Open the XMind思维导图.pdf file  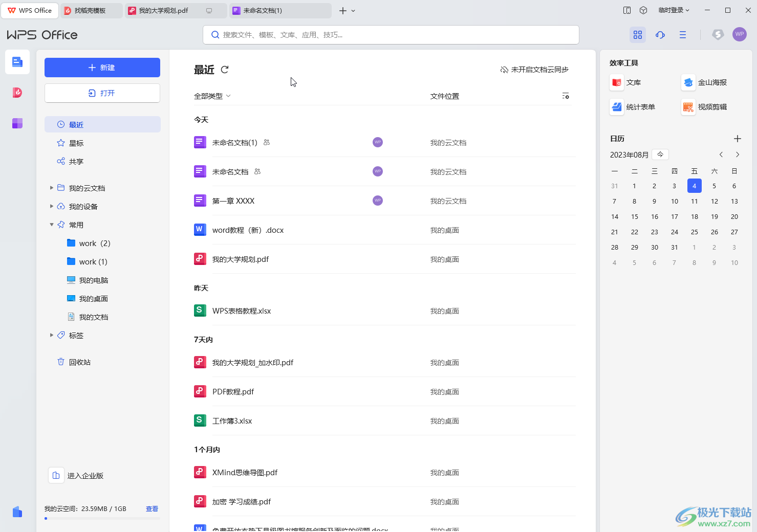(x=384, y=473)
